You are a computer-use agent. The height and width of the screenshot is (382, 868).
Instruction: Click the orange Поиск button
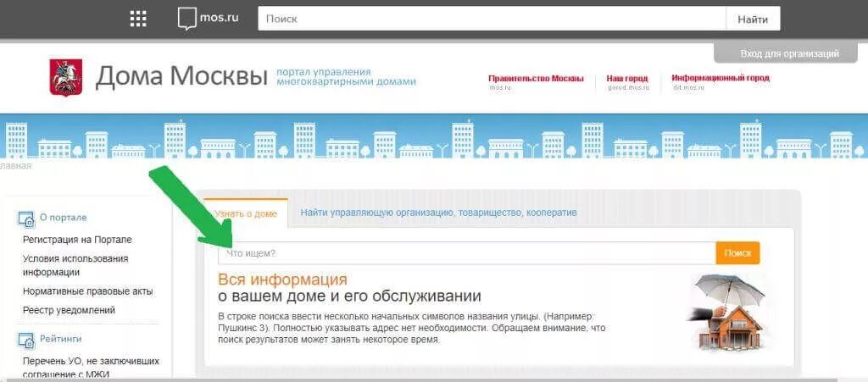coord(738,253)
